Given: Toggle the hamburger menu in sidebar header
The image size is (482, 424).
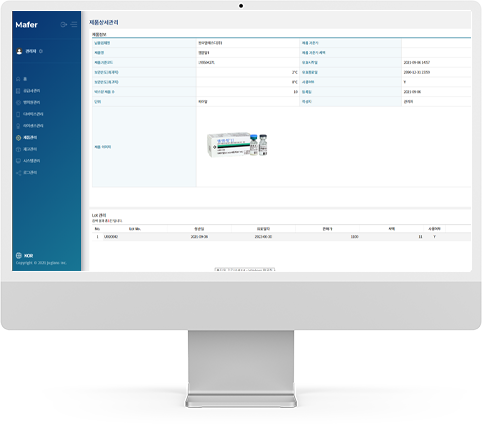Looking at the screenshot, I should click(74, 25).
